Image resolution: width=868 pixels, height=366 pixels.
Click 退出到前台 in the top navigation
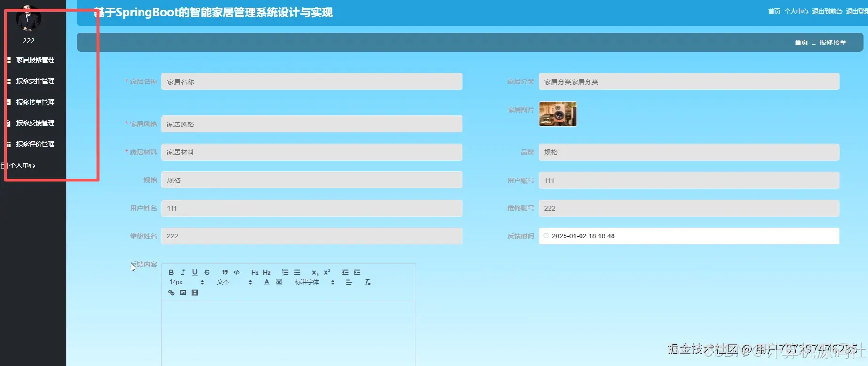click(827, 11)
